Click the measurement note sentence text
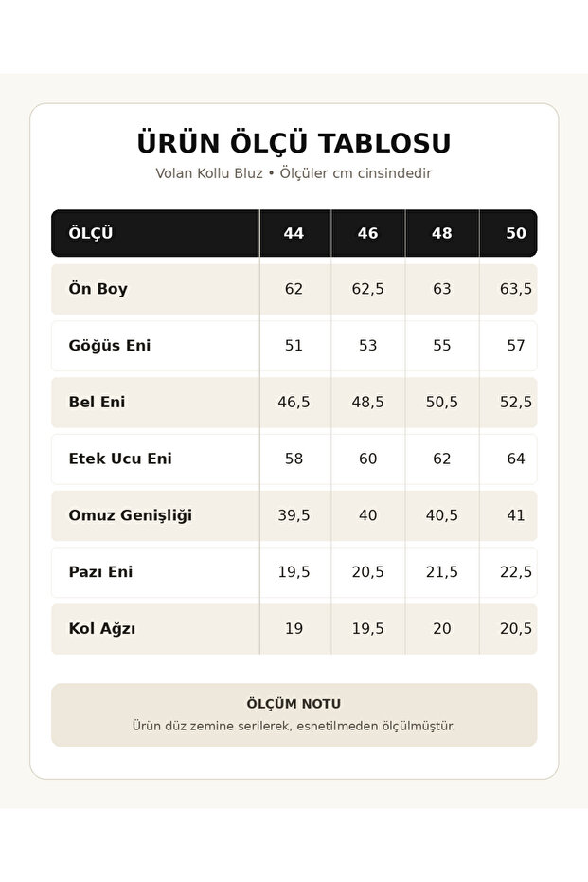 (294, 726)
